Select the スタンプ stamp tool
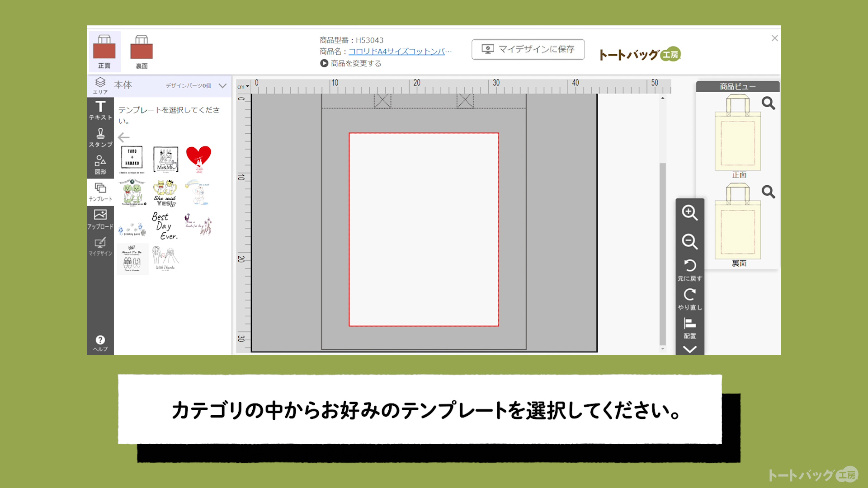 tap(100, 138)
